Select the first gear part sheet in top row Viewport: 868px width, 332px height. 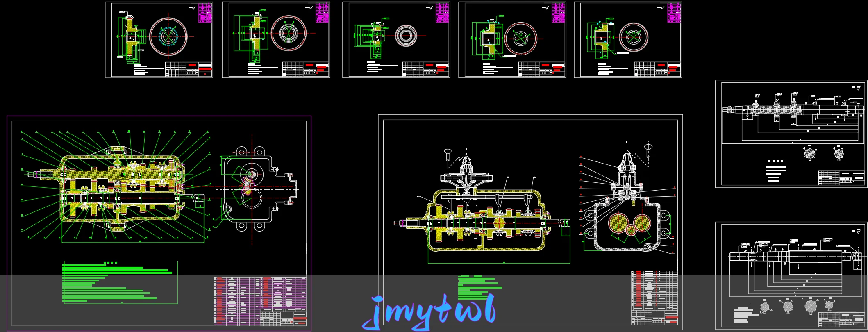159,40
